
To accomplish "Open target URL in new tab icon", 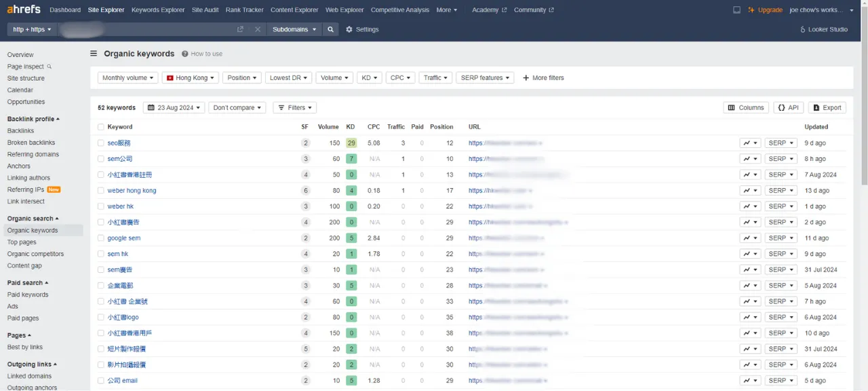I will [x=240, y=30].
